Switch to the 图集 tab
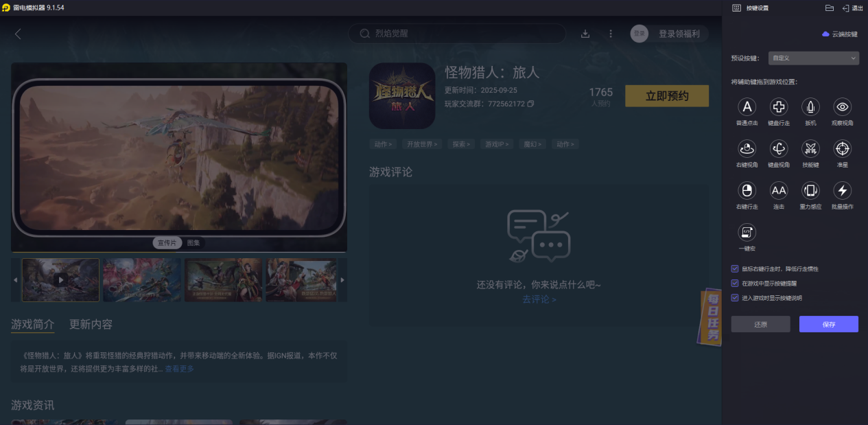Screen dimensions: 868x425 [193, 243]
